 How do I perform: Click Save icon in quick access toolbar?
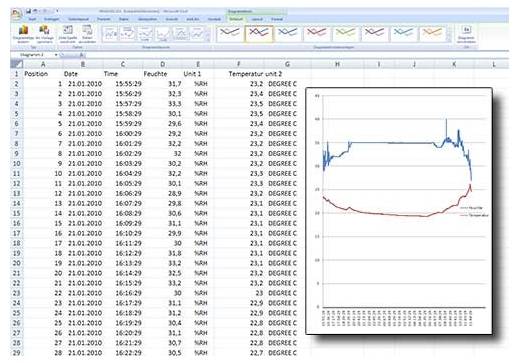(x=29, y=11)
